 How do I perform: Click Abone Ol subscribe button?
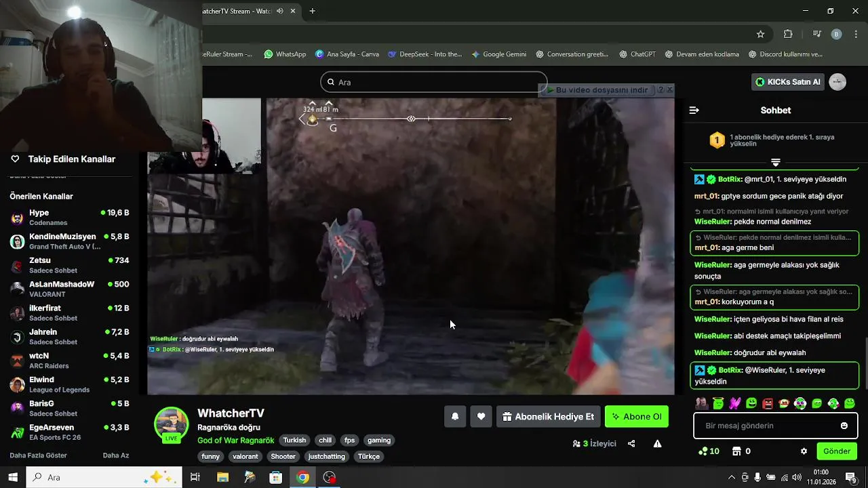[x=637, y=417]
